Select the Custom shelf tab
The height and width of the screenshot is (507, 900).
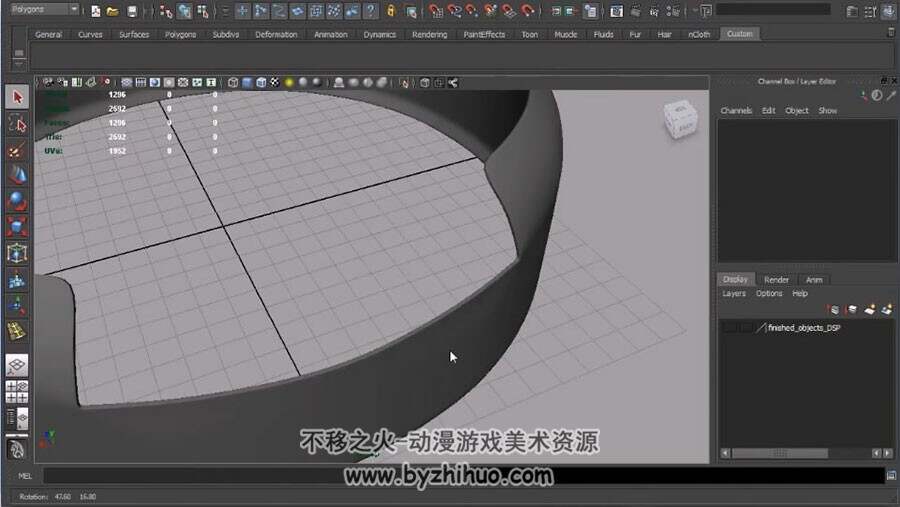tap(739, 34)
